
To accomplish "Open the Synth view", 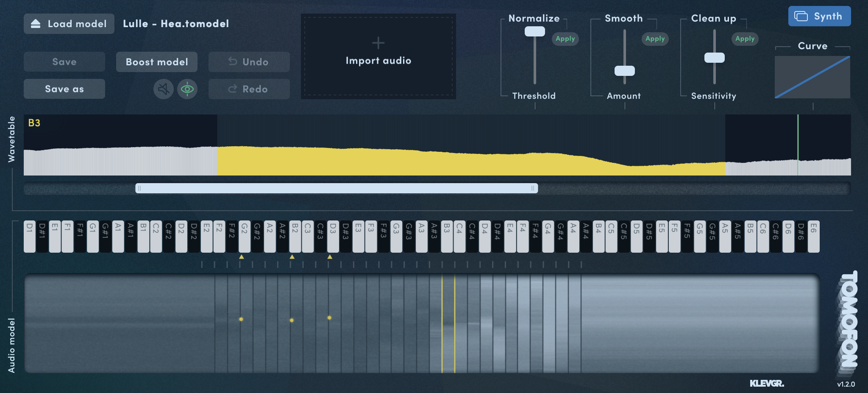I will [x=819, y=16].
